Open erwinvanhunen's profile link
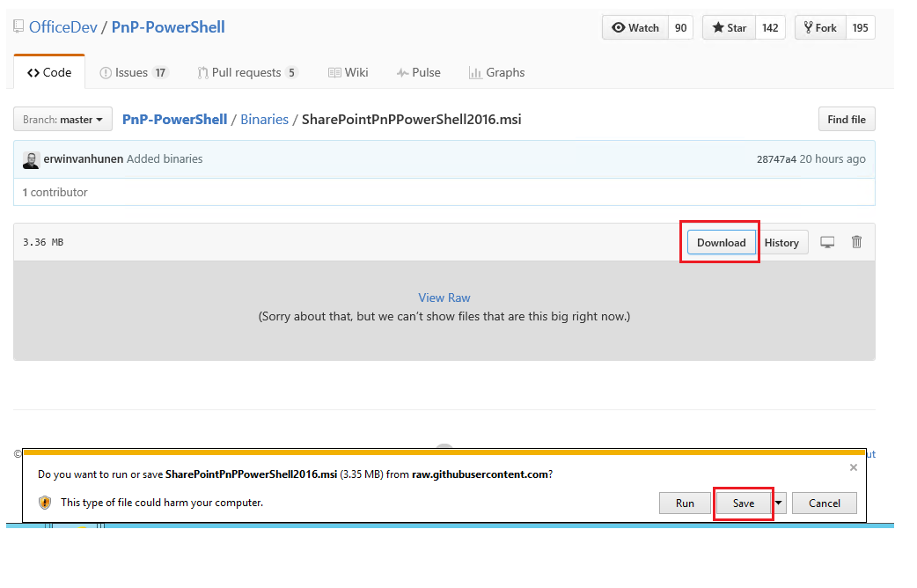Screen dimensions: 917x588 tap(83, 158)
